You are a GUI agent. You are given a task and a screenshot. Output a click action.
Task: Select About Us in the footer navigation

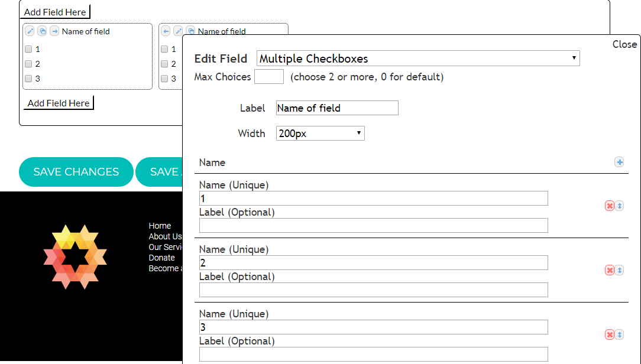point(164,236)
